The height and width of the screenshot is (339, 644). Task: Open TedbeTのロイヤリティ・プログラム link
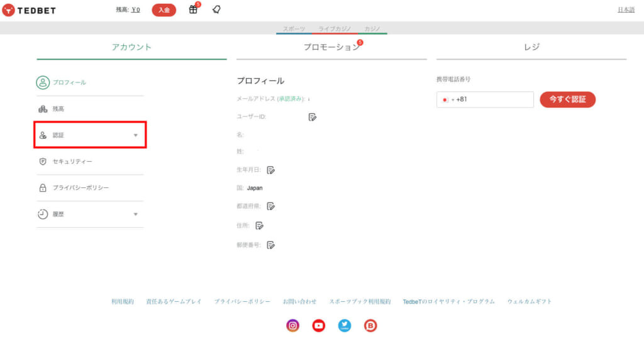coord(448,302)
